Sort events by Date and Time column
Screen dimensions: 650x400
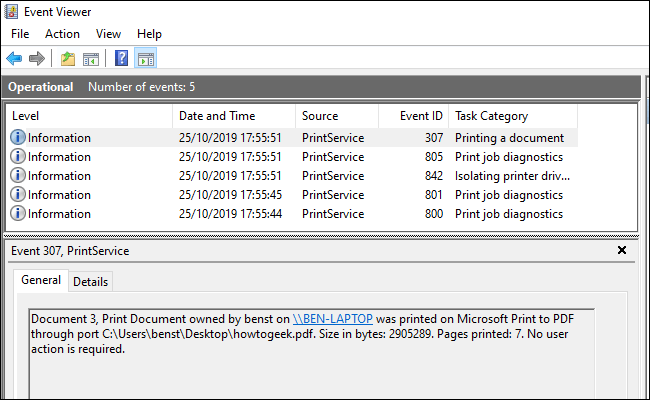[x=216, y=116]
